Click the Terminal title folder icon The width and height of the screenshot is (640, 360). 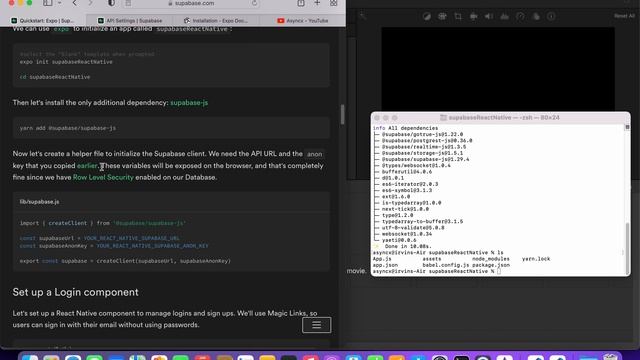pos(443,118)
